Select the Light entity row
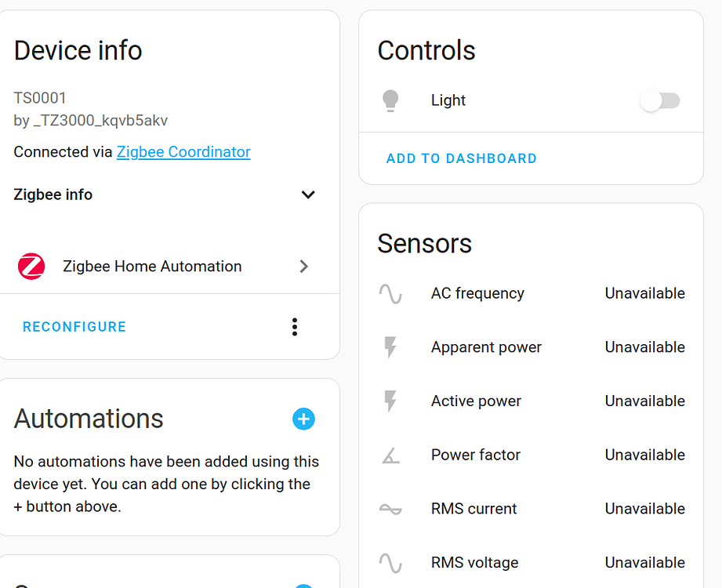 [x=448, y=100]
